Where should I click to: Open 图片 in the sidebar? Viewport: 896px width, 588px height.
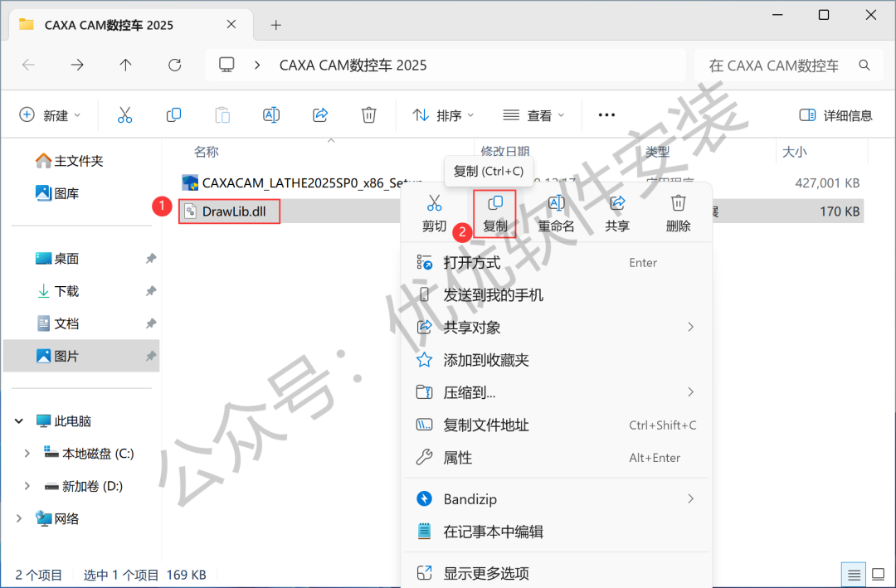[81, 356]
